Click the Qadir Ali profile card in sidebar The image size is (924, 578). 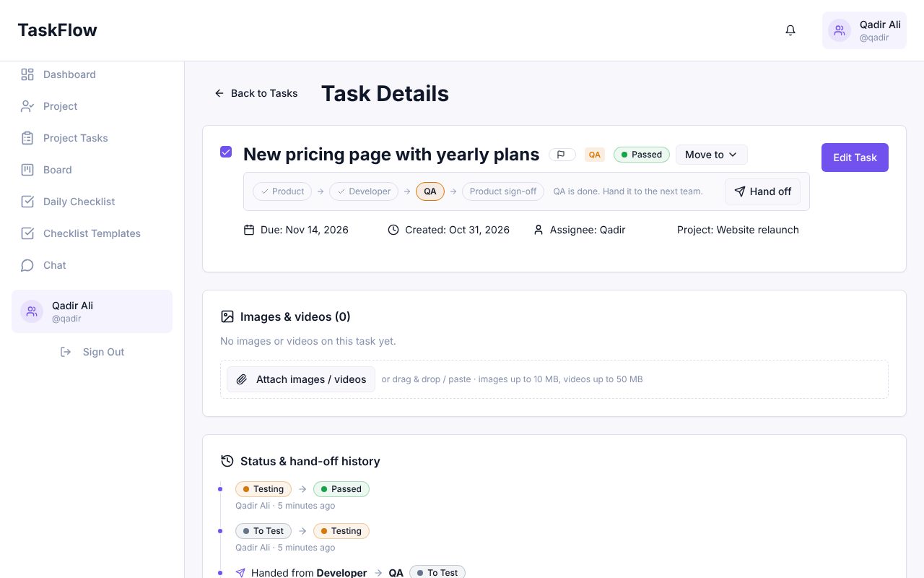click(92, 311)
